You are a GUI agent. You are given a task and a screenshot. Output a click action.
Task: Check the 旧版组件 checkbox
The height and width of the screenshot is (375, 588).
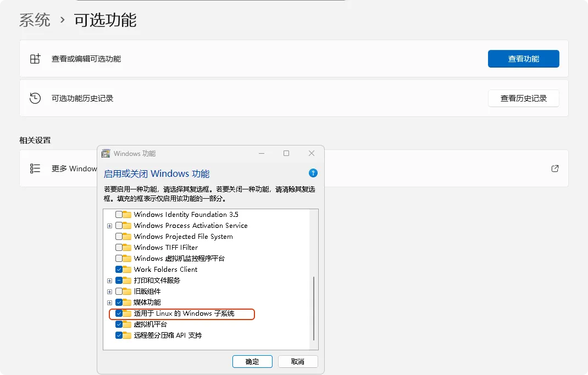(119, 292)
